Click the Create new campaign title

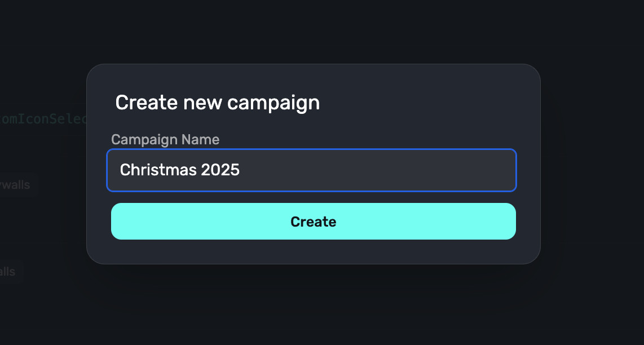click(x=217, y=102)
